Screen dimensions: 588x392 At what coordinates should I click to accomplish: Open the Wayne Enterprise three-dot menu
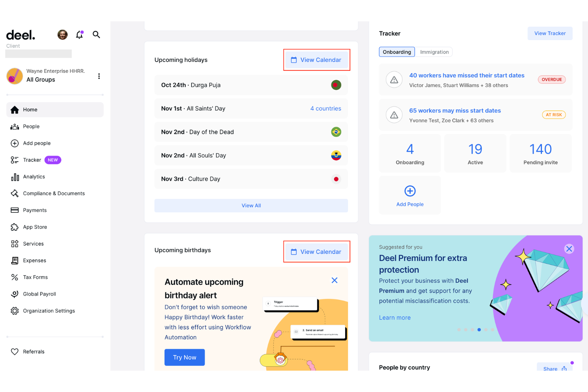coord(99,76)
